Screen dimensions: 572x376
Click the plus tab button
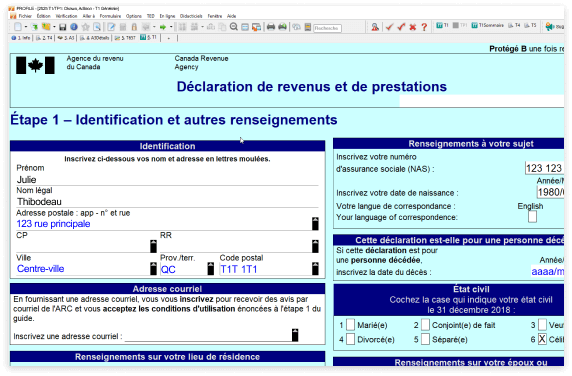pos(169,38)
